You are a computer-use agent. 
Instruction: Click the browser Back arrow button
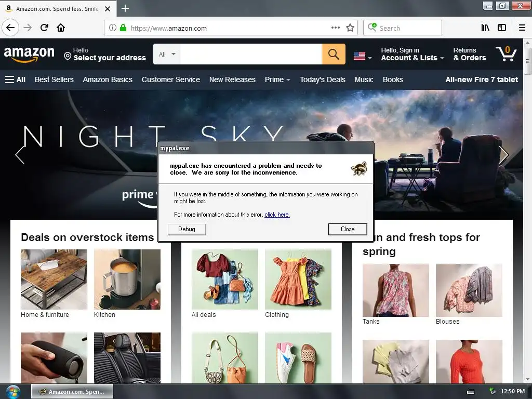pos(10,28)
